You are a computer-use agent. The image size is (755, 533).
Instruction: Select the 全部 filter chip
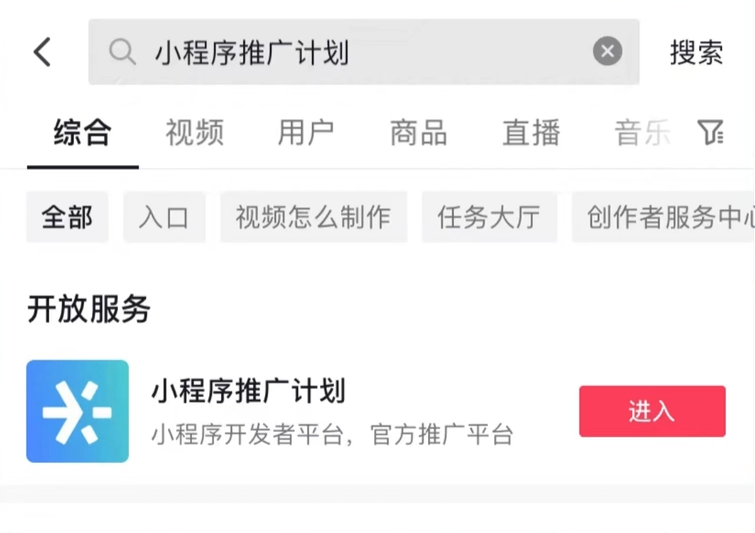tap(67, 217)
